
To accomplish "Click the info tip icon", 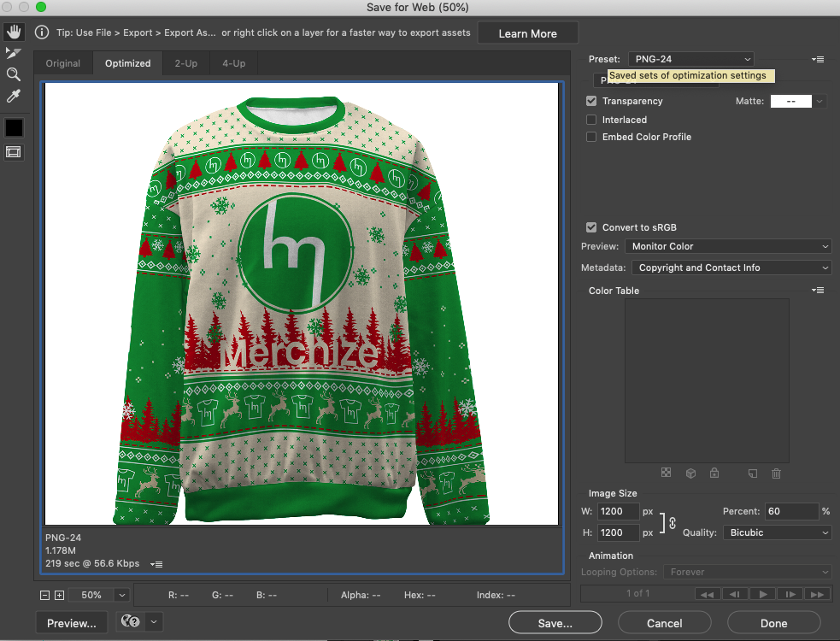I will [42, 32].
